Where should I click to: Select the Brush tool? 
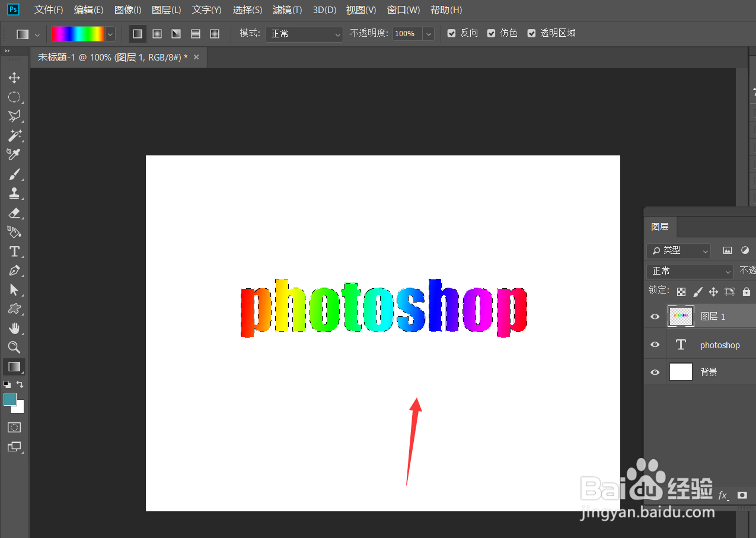pos(14,174)
